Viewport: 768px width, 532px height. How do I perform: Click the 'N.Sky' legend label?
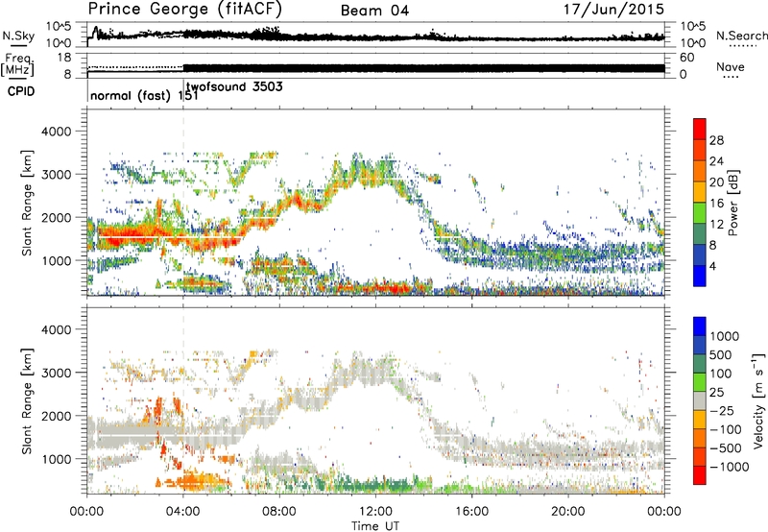click(x=18, y=36)
